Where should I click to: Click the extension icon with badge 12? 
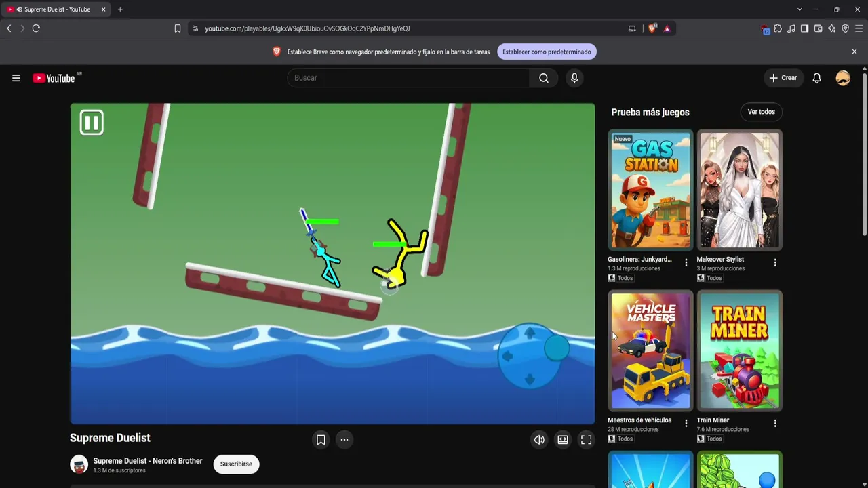click(765, 28)
